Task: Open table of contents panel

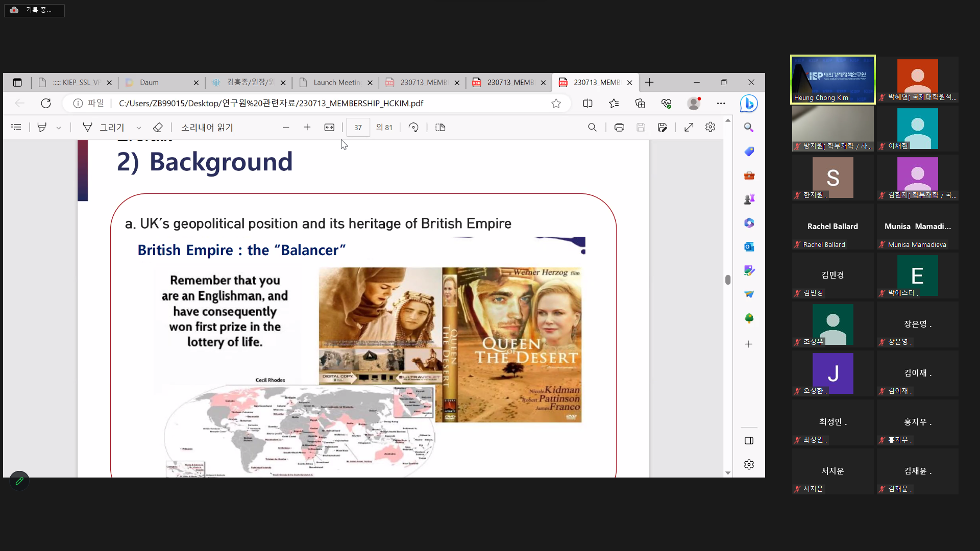Action: [16, 128]
